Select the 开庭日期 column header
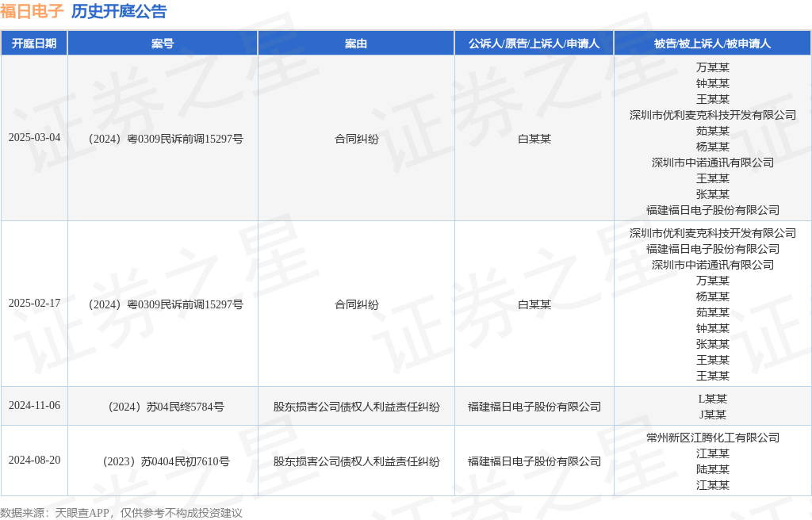This screenshot has height=520, width=812. [34, 44]
